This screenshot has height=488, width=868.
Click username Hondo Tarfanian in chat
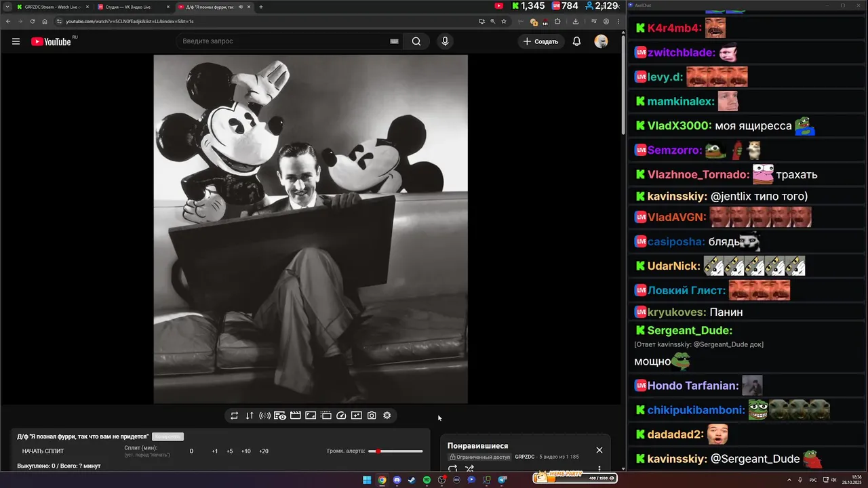click(693, 386)
